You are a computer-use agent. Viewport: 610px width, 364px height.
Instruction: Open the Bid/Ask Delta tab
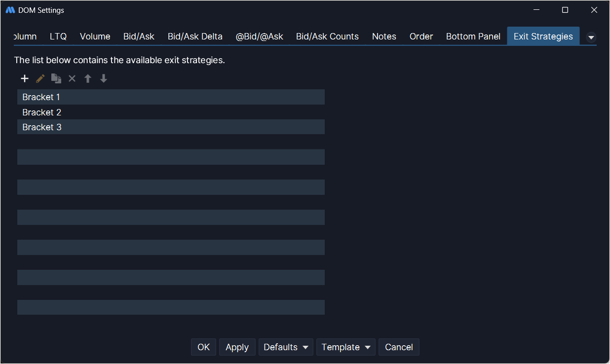[195, 36]
